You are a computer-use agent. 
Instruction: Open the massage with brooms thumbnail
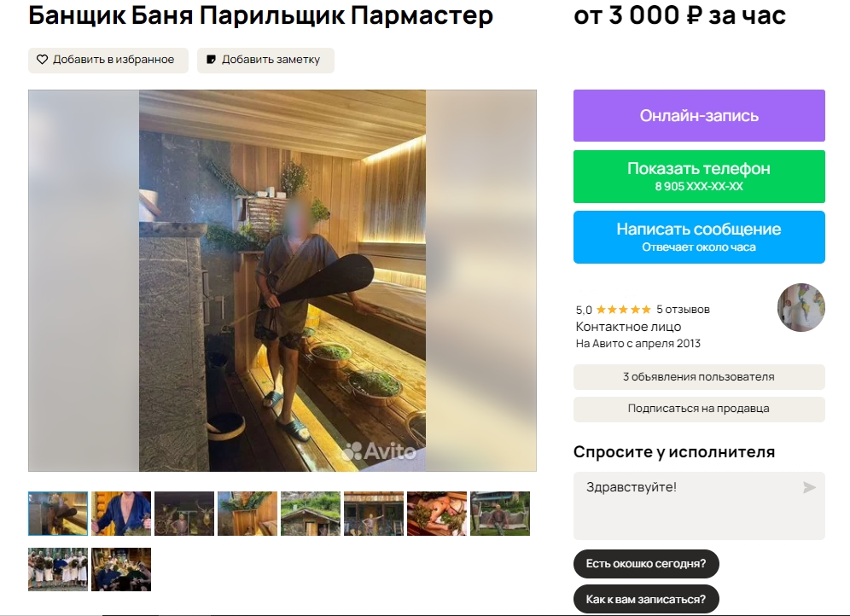point(437,514)
